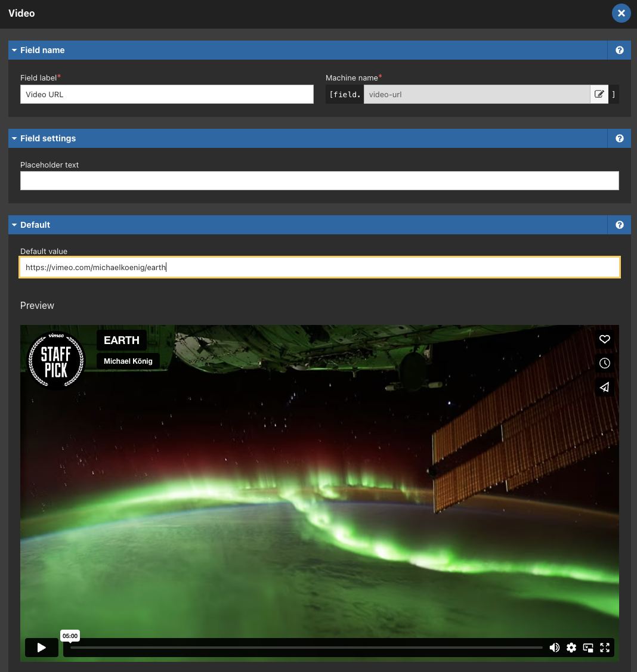This screenshot has height=672, width=637.
Task: Collapse the Field name section
Action: pos(42,50)
